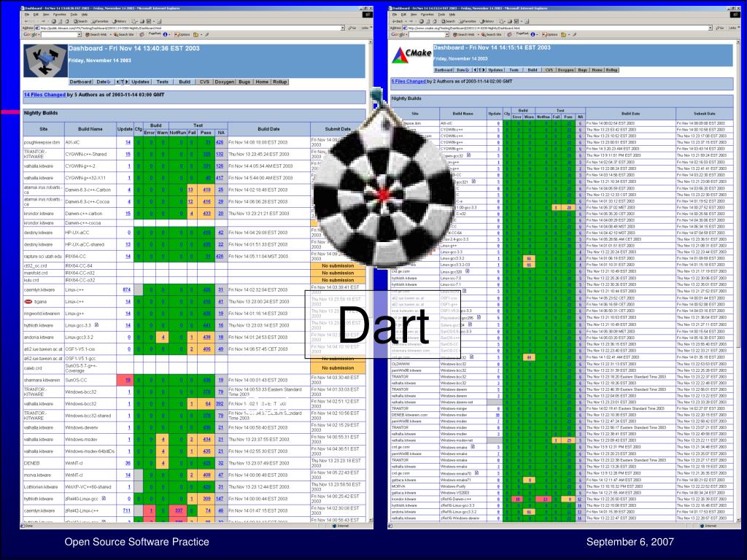Open Search in right CMake browser toolbar
This screenshot has width=747, height=560.
[x=449, y=21]
